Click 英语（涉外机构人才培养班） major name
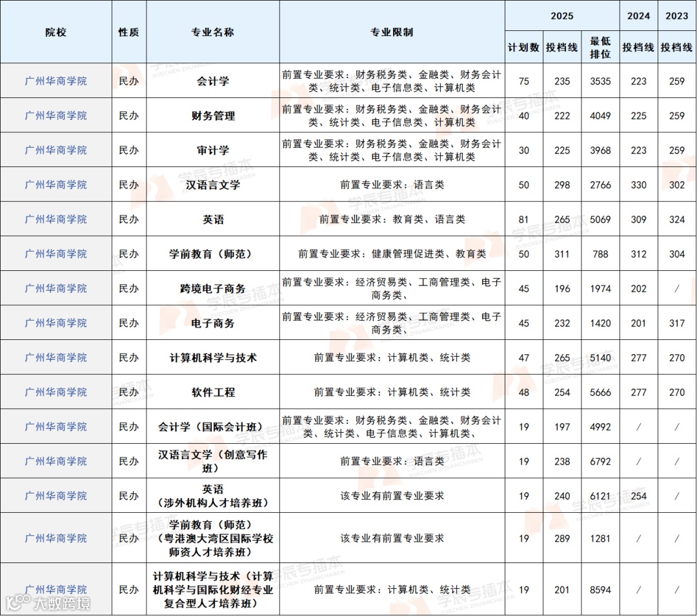 click(213, 495)
